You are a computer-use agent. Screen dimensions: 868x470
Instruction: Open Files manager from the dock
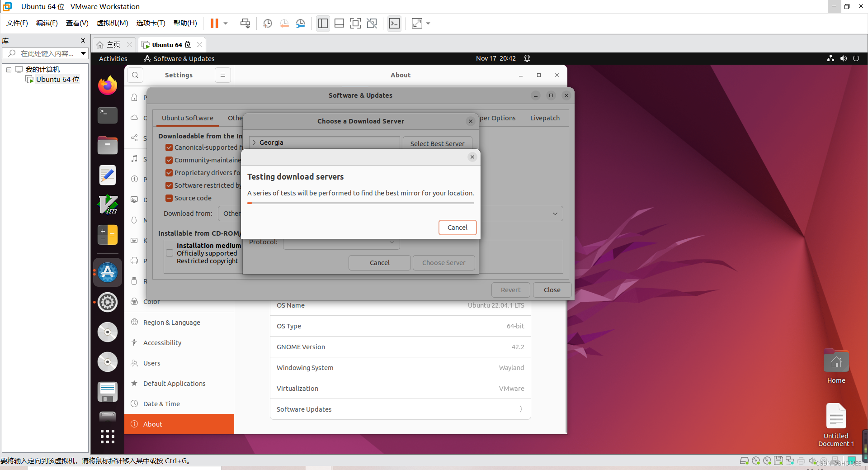(108, 145)
